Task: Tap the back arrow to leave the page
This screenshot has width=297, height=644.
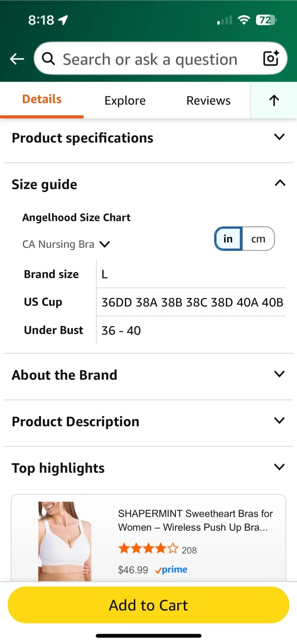Action: tap(17, 59)
